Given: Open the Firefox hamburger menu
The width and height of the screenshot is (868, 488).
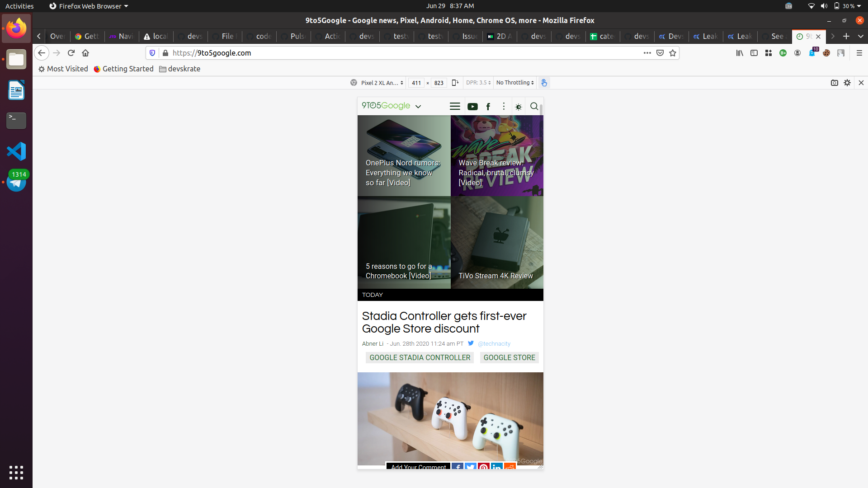Looking at the screenshot, I should click(x=859, y=53).
